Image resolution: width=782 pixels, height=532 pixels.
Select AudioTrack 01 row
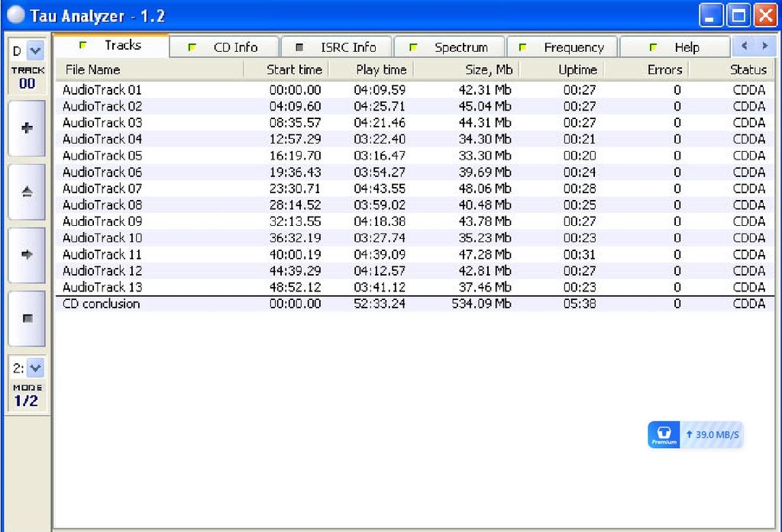click(415, 90)
